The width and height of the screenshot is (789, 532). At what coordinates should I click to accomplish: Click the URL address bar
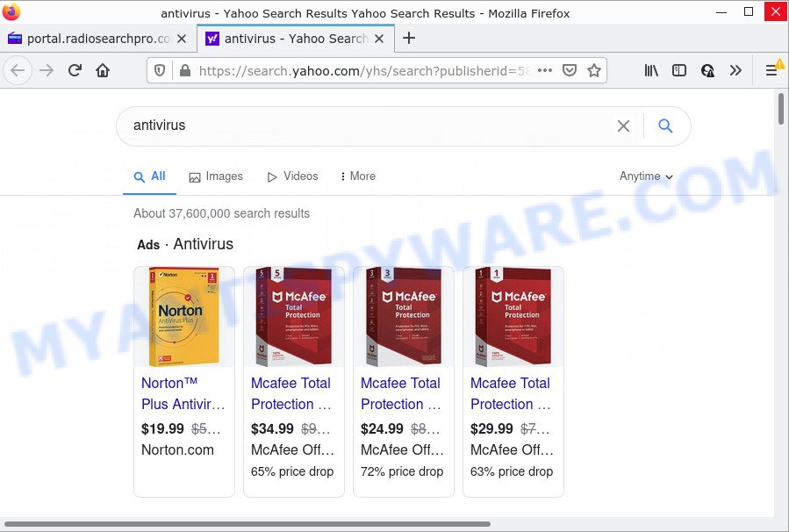[x=362, y=70]
